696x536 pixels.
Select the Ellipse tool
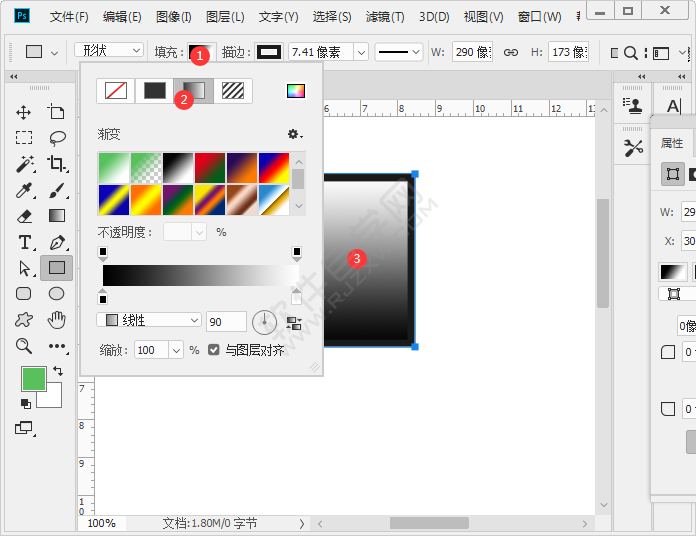(56, 294)
